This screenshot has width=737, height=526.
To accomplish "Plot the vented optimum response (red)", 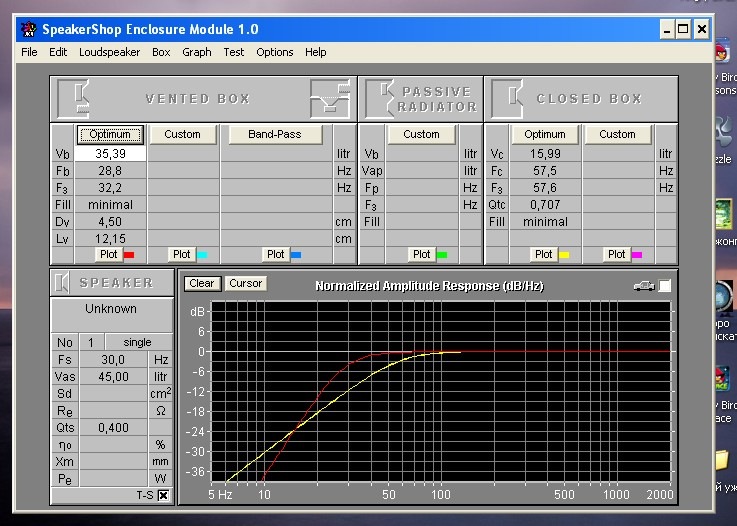I will pos(109,254).
